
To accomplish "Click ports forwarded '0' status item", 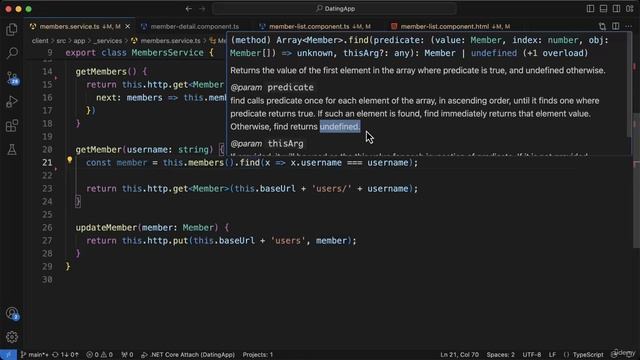I will coord(127,355).
